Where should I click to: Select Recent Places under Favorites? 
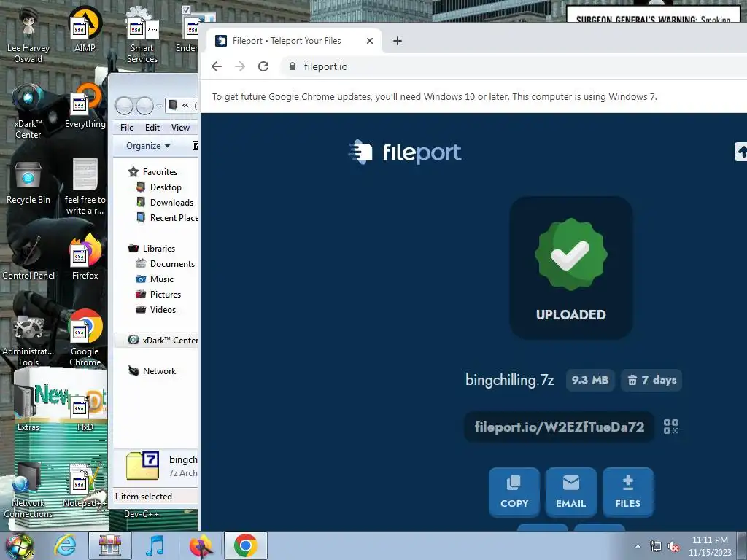click(167, 217)
